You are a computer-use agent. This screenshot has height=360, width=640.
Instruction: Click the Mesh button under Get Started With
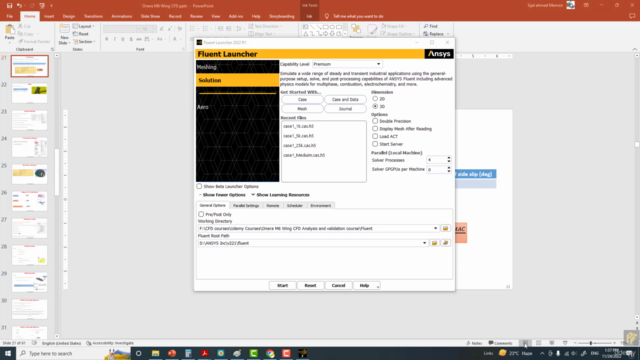click(302, 109)
